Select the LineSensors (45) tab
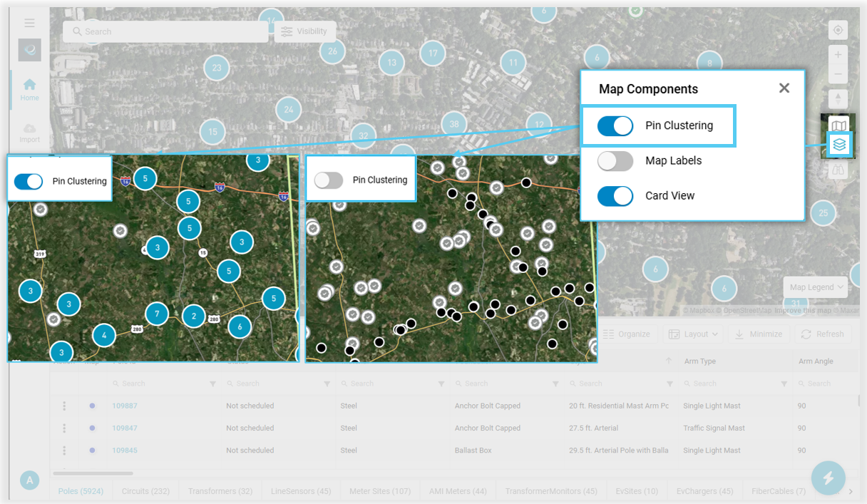867x504 pixels. point(301,491)
